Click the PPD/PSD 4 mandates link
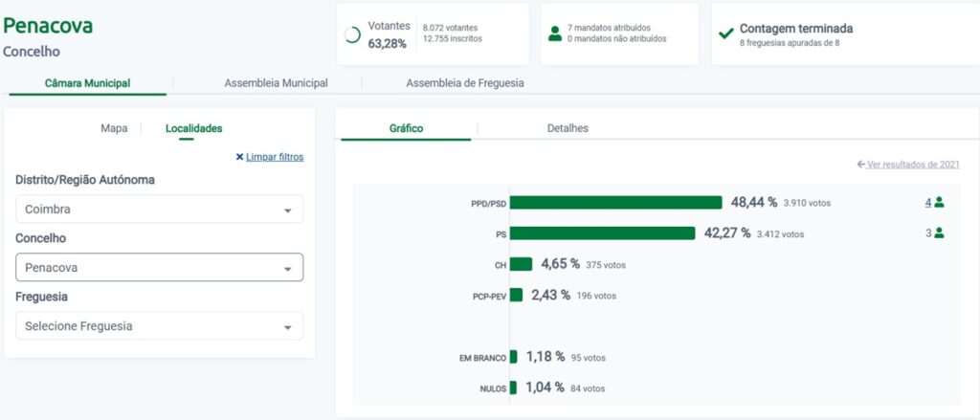The height and width of the screenshot is (420, 980). (927, 202)
